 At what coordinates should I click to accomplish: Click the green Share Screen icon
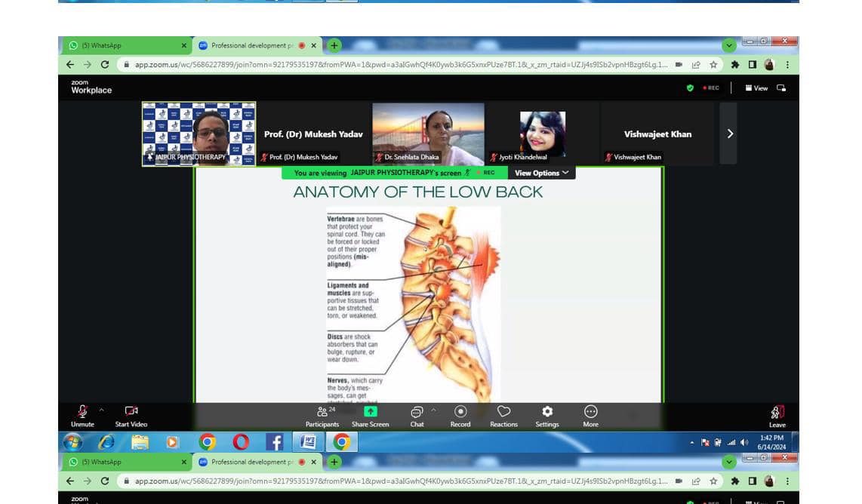370,412
